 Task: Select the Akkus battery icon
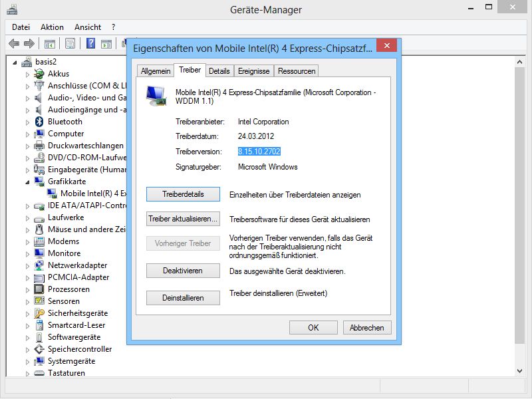click(x=39, y=74)
